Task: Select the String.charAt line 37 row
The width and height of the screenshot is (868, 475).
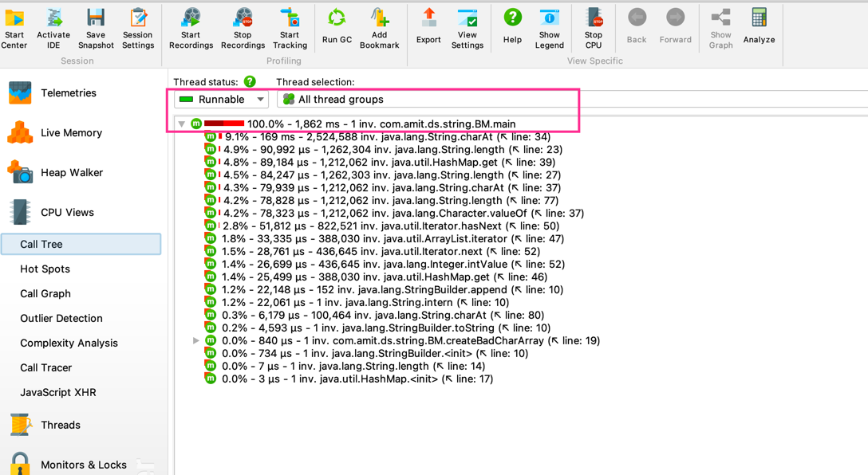Action: coord(382,187)
